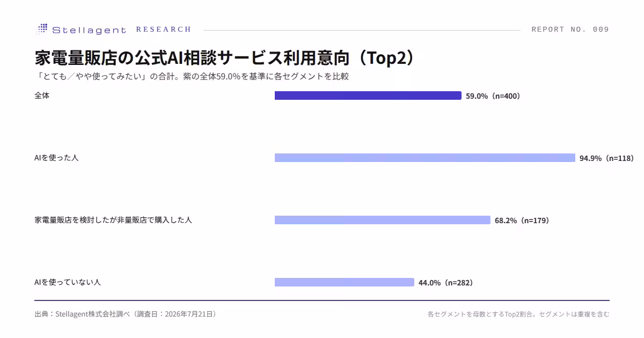Viewport: 644px width, 338px height.
Task: Click the 非量販店で購入した人 segment bar
Action: pos(383,220)
